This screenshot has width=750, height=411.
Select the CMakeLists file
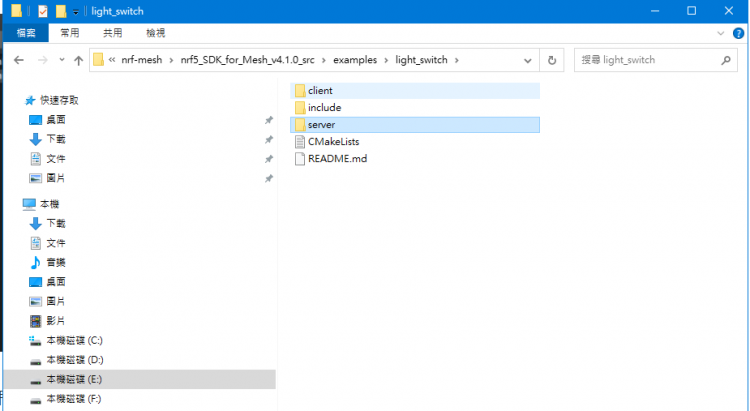[333, 142]
